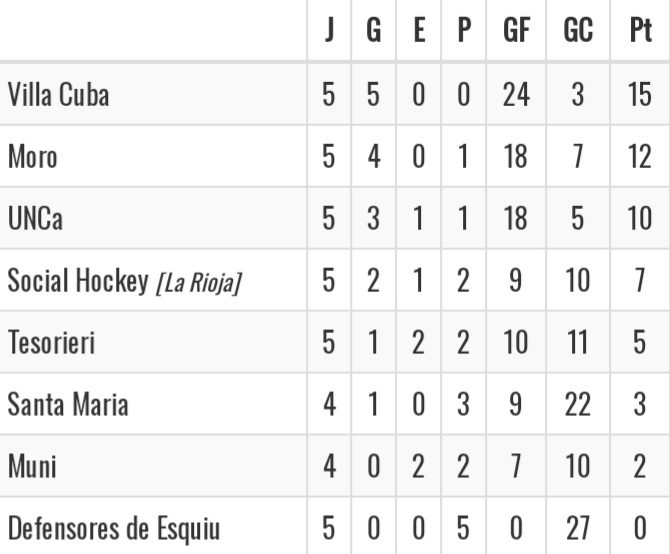Screen dimensions: 670x554
Task: Click Defensores de Esquiu team name
Action: click(113, 529)
